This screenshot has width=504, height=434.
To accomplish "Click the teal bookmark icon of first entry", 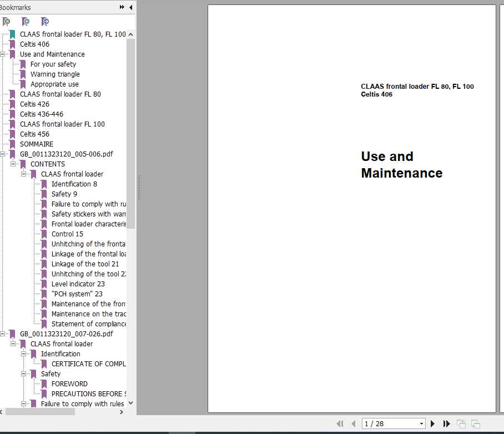I will pos(12,34).
